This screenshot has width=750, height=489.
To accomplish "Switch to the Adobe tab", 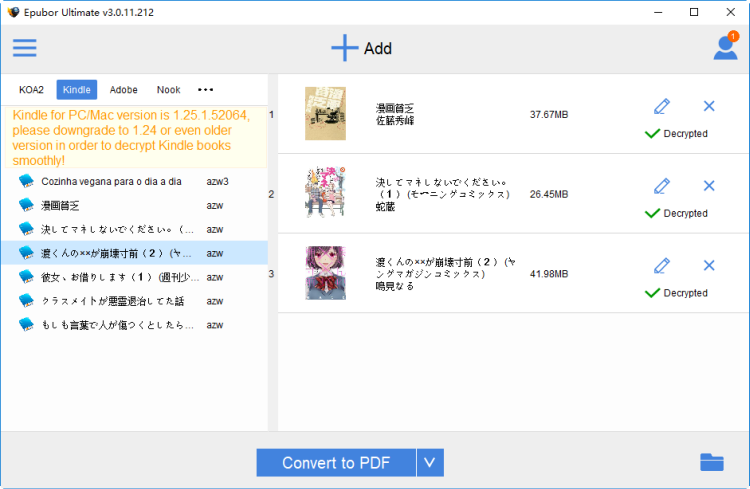I will 123,89.
